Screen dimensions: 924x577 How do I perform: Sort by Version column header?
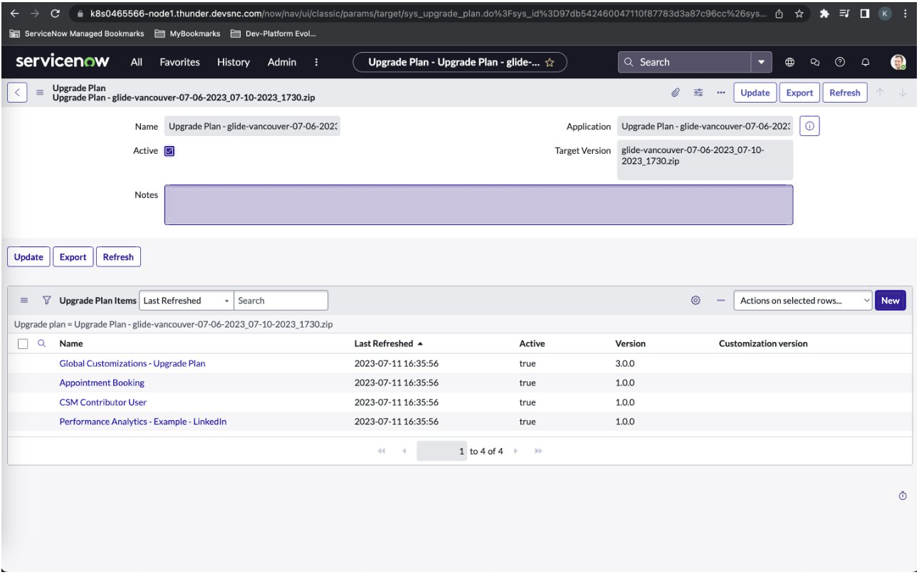point(631,343)
